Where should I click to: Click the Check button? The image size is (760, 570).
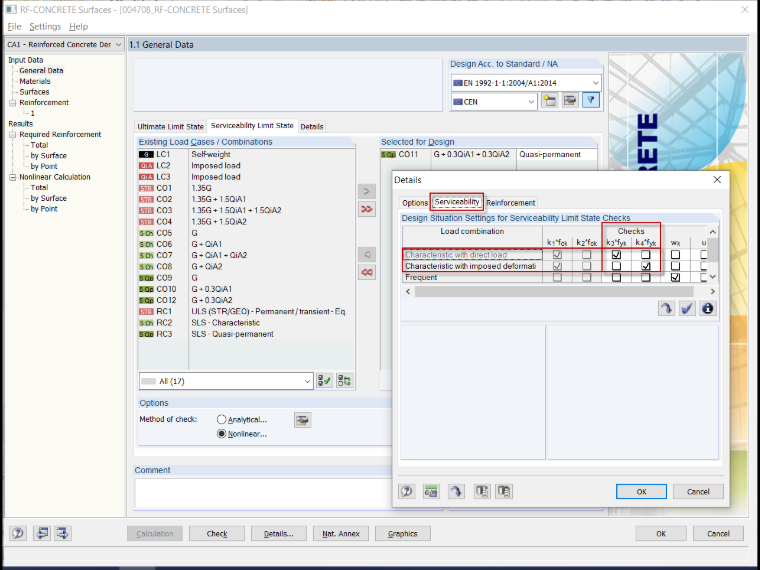(217, 534)
